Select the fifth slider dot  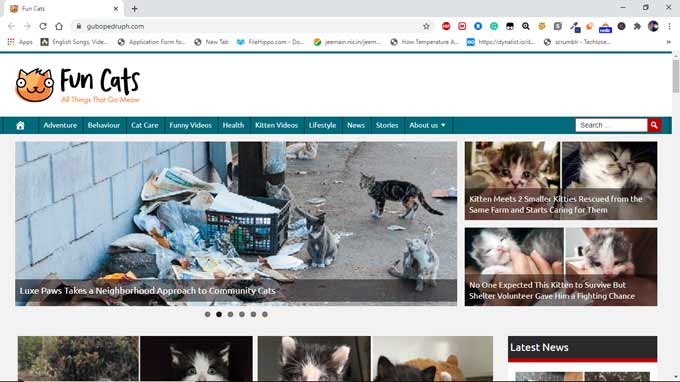click(x=253, y=314)
